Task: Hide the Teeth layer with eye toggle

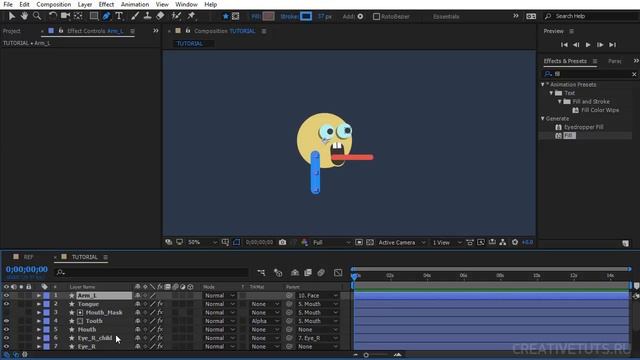Action: pos(6,321)
